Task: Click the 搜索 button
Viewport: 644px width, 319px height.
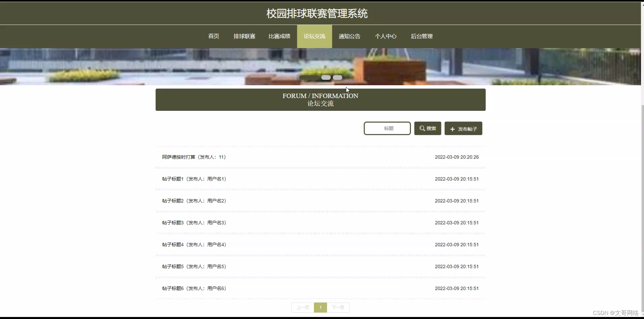Action: [x=427, y=128]
